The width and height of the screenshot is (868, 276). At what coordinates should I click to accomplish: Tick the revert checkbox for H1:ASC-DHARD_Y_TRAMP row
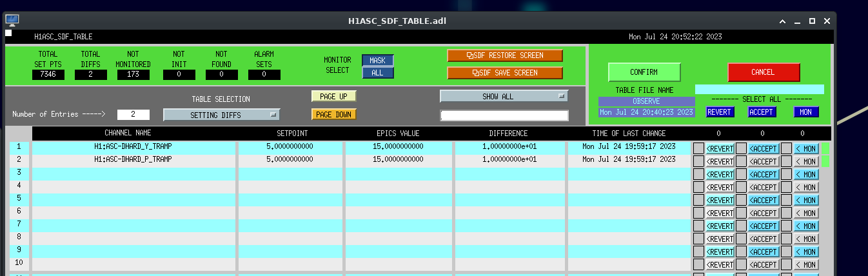pyautogui.click(x=698, y=148)
